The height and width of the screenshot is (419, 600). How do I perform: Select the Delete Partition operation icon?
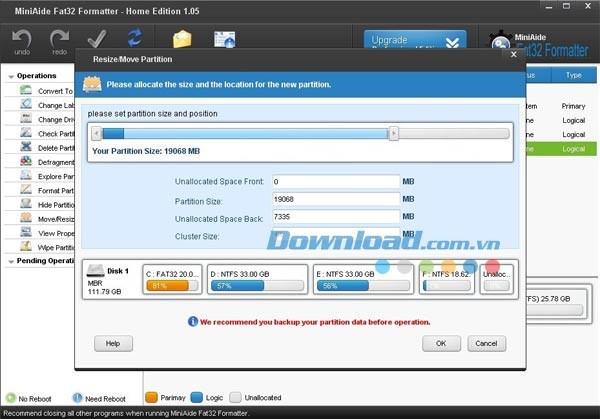coord(27,147)
